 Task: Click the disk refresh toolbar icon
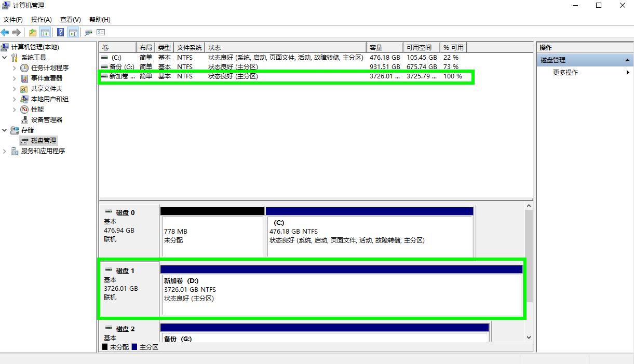coord(88,33)
